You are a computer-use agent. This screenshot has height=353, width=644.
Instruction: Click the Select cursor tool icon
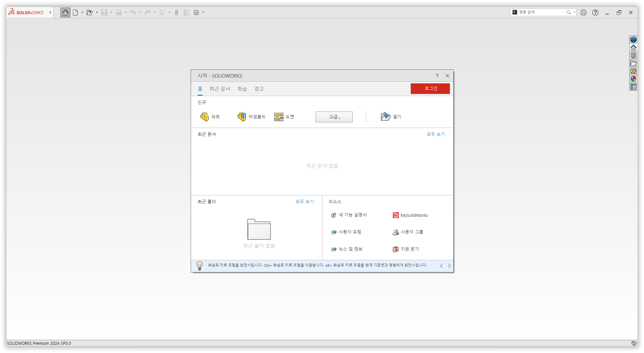[162, 13]
